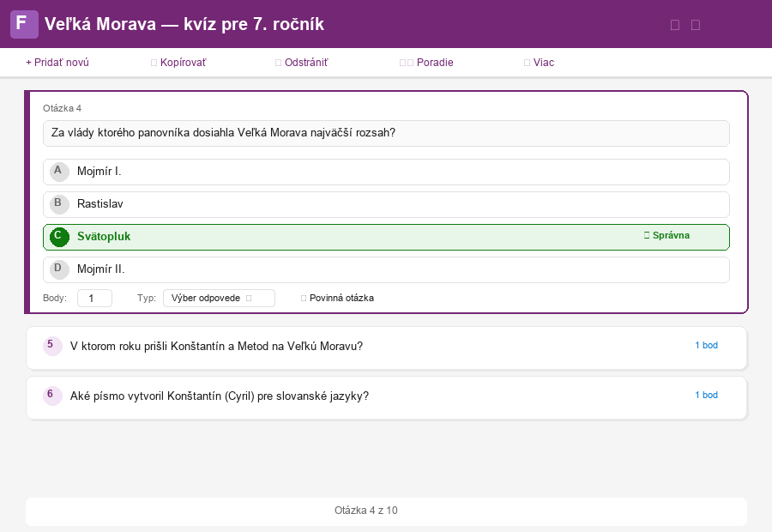Choose the D circle for Mojmír II.

pyautogui.click(x=58, y=269)
